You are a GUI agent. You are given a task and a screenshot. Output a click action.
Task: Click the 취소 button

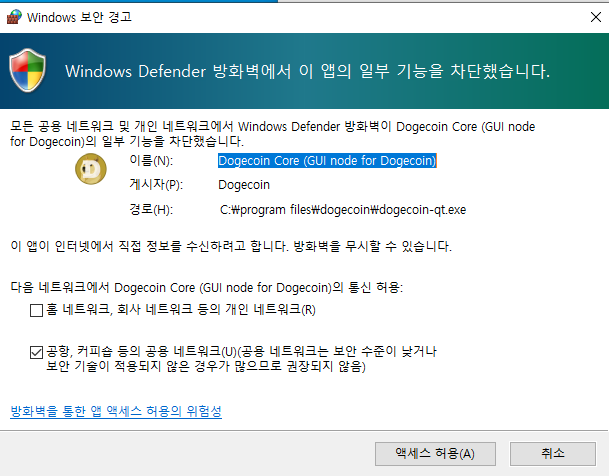553,453
